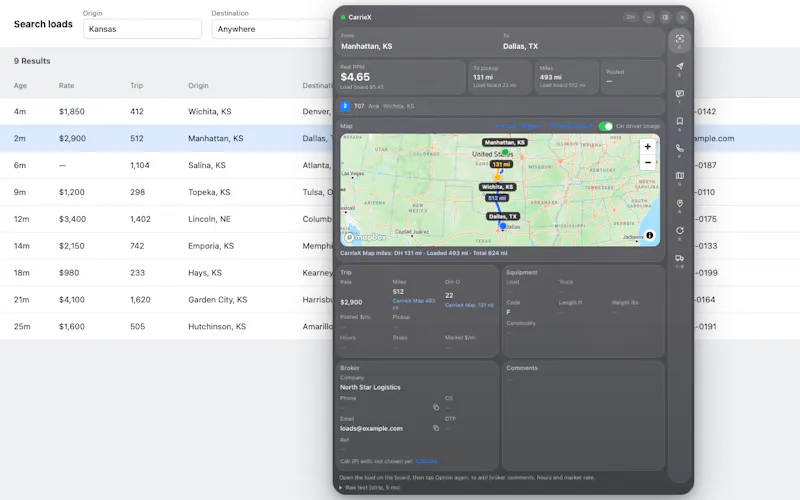Select the Manhattan, KS load row

[166, 138]
